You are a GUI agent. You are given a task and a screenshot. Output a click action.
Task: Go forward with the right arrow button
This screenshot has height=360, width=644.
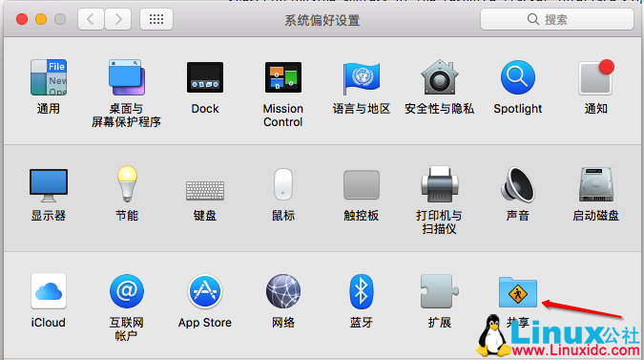[x=118, y=19]
